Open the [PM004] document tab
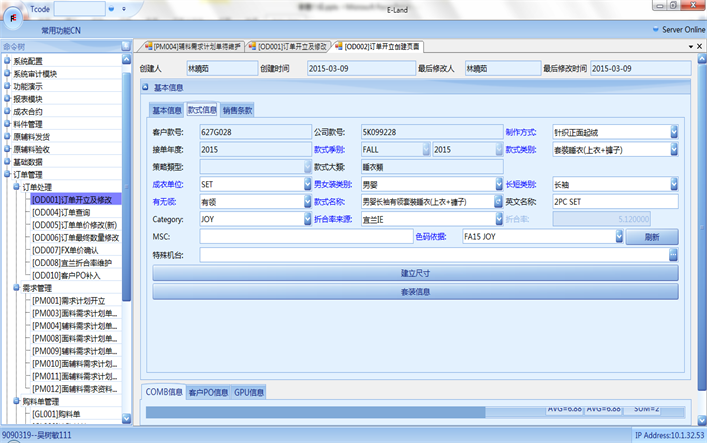The image size is (707, 443). (x=196, y=46)
